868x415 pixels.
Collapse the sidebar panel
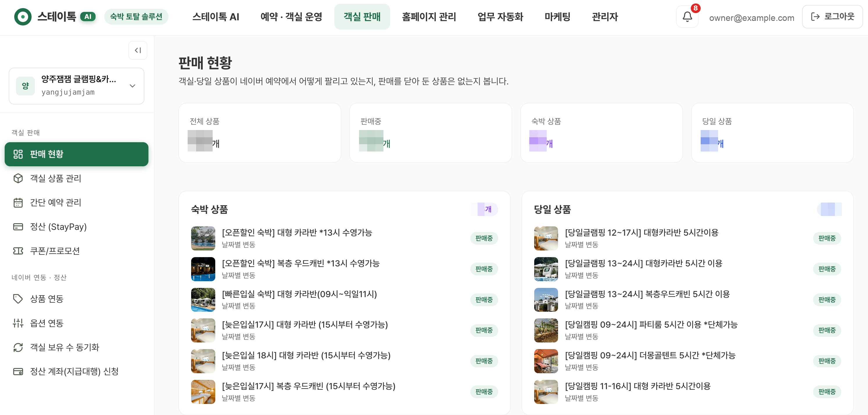(137, 50)
